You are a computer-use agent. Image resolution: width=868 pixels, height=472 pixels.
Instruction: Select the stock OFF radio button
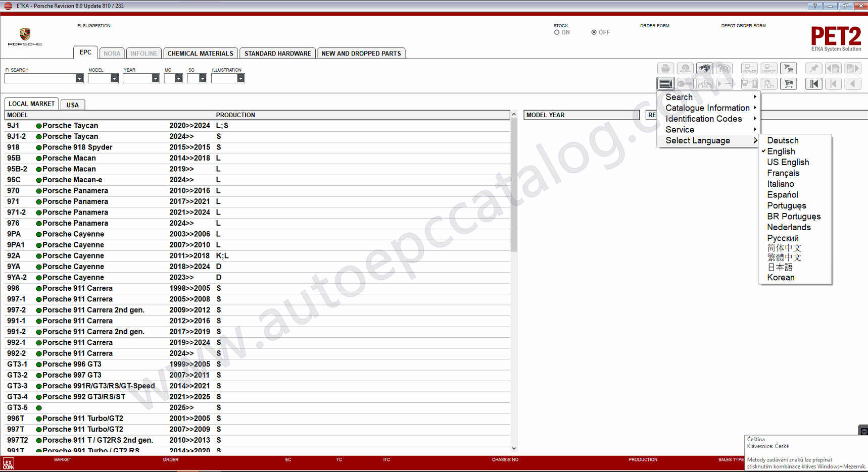point(594,32)
